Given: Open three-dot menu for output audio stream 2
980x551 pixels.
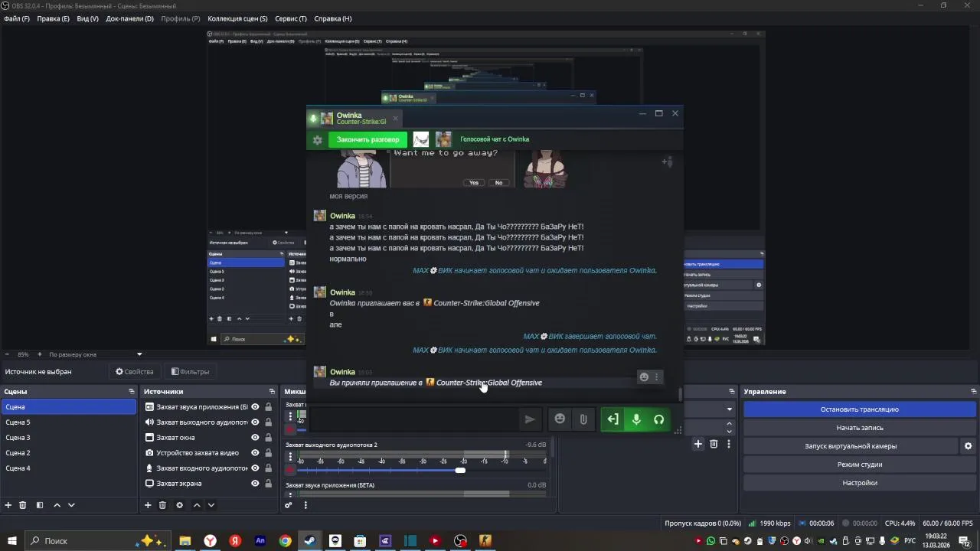Looking at the screenshot, I should (290, 457).
